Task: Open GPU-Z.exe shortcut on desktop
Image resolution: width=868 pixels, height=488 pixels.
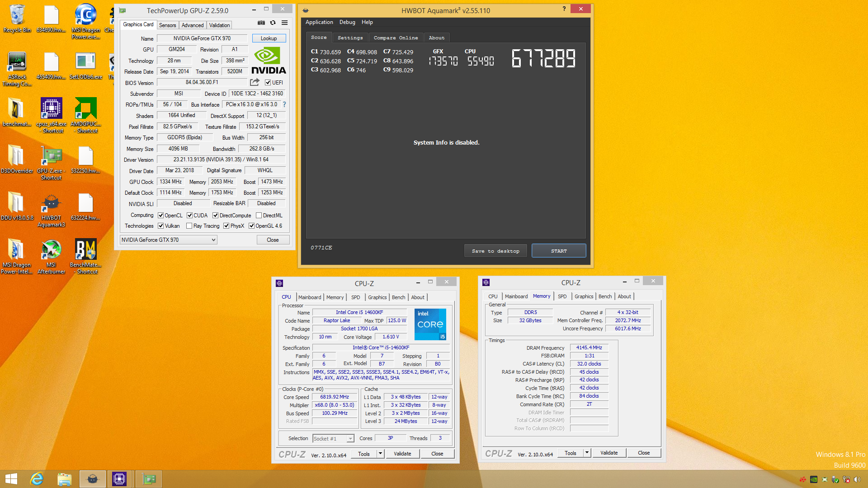Action: [x=52, y=163]
